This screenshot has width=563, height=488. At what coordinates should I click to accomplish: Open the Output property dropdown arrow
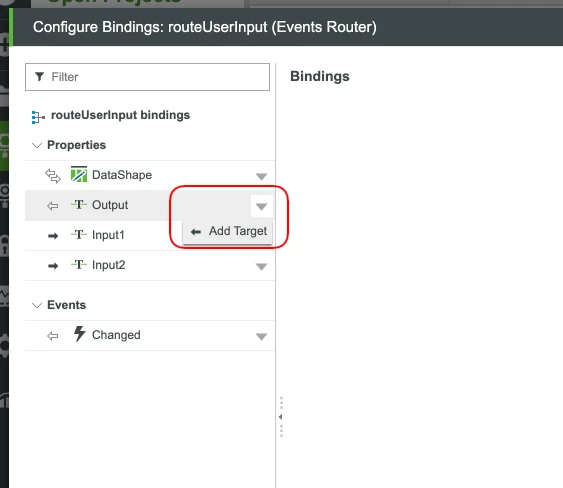261,206
